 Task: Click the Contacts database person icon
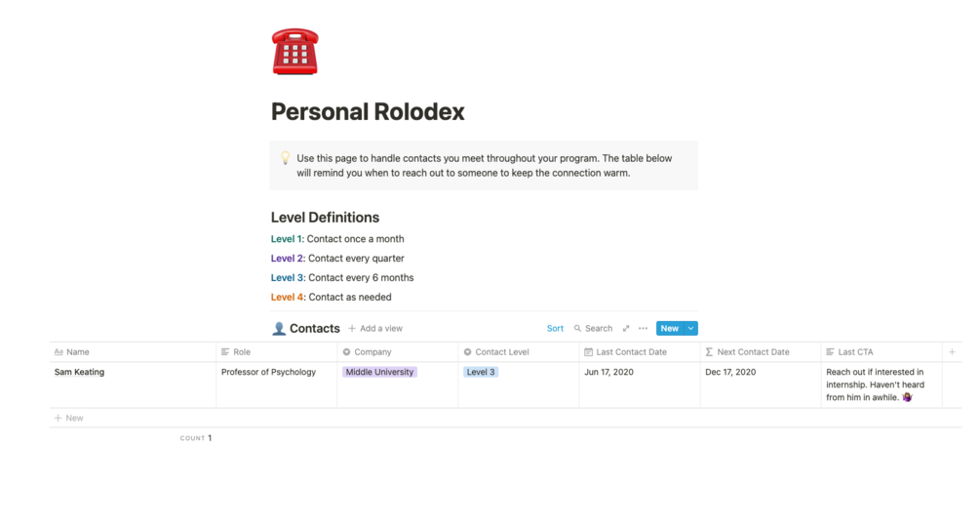click(279, 329)
